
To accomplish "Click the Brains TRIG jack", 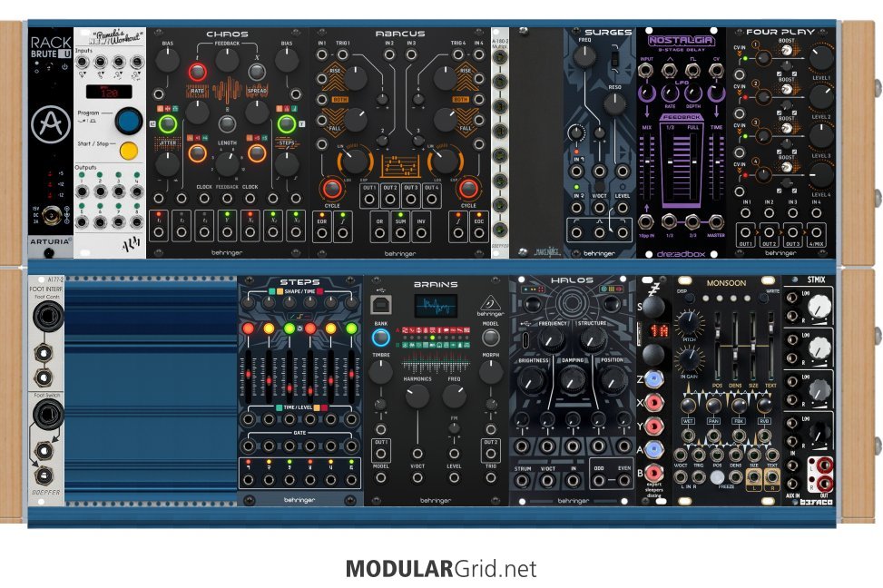I will (x=491, y=477).
